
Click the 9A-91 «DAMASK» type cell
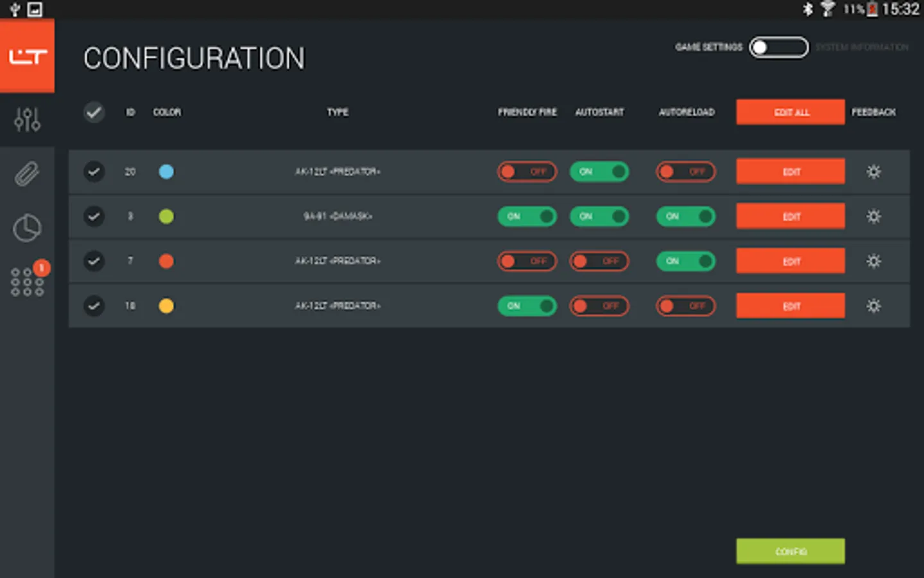[338, 216]
